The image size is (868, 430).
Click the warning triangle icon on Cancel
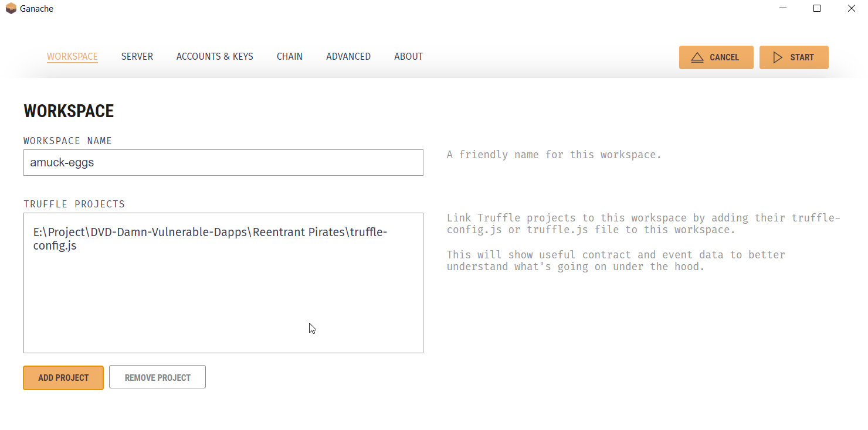(697, 57)
